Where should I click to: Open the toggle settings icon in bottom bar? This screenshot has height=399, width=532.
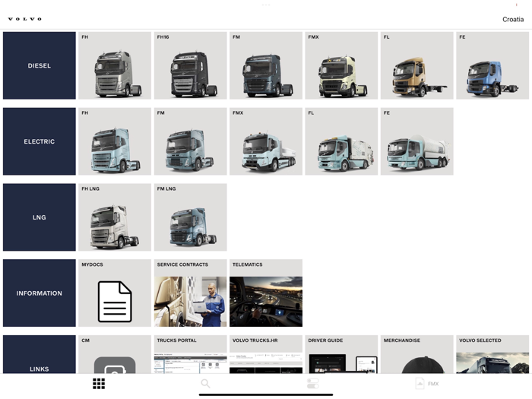click(312, 384)
